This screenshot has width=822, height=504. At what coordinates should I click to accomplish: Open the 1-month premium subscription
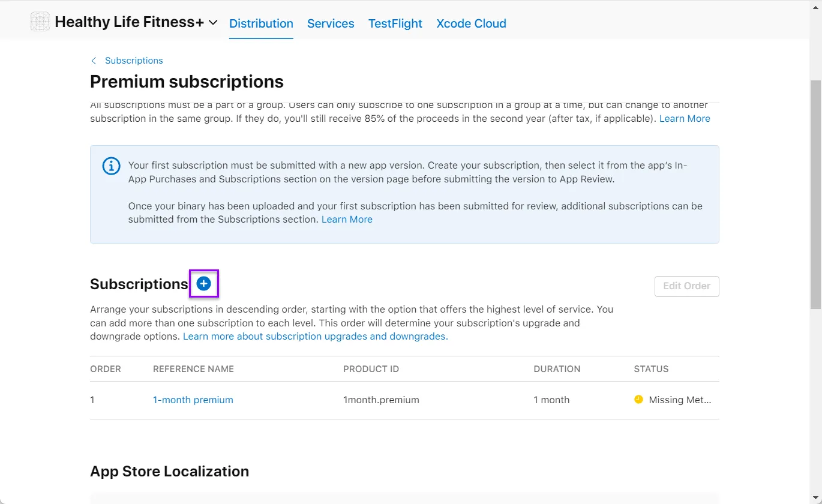(193, 400)
